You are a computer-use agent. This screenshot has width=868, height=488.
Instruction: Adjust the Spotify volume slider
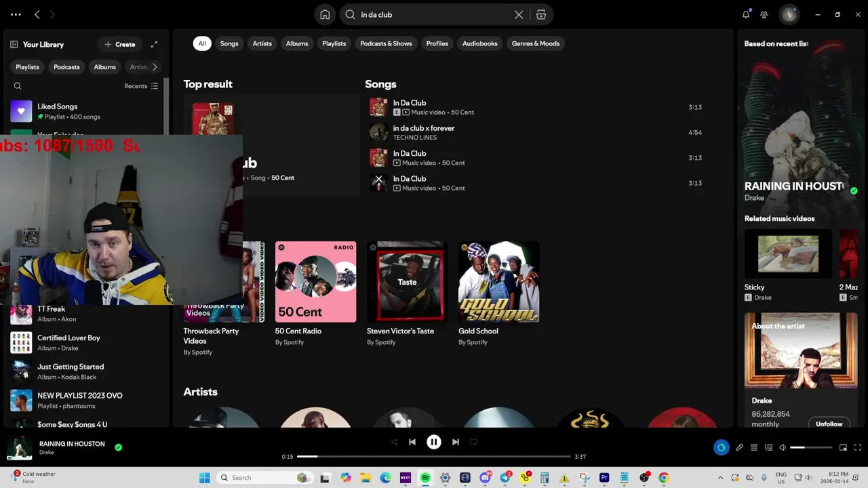811,447
